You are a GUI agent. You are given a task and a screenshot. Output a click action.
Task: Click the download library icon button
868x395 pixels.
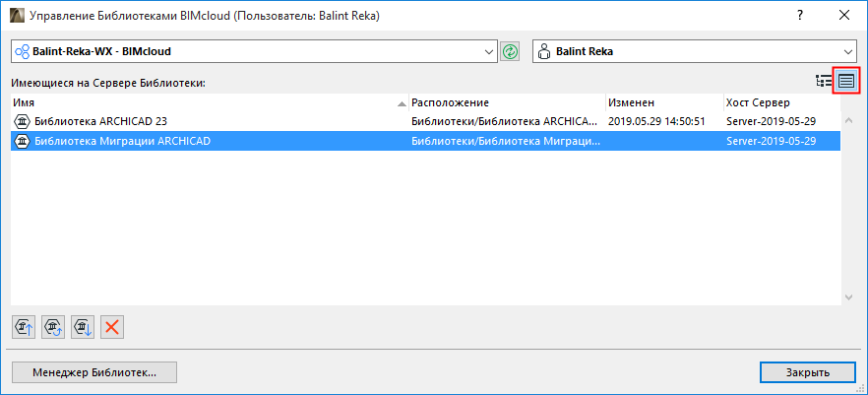(83, 327)
